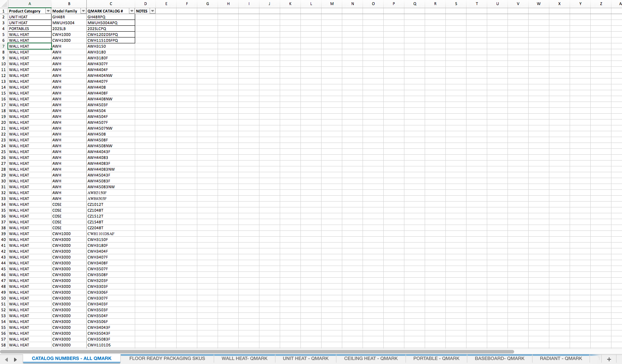
Task: Select column D by its header
Action: click(x=145, y=4)
